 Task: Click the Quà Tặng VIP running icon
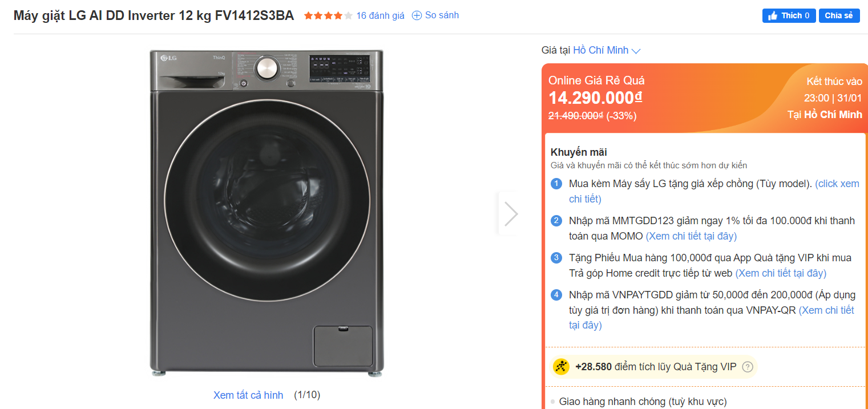coord(562,367)
